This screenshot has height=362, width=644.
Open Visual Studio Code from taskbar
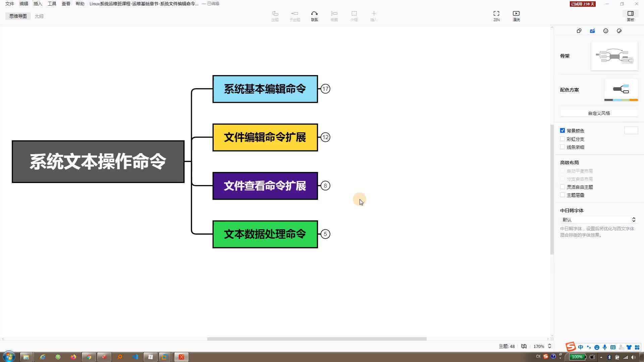click(x=135, y=357)
